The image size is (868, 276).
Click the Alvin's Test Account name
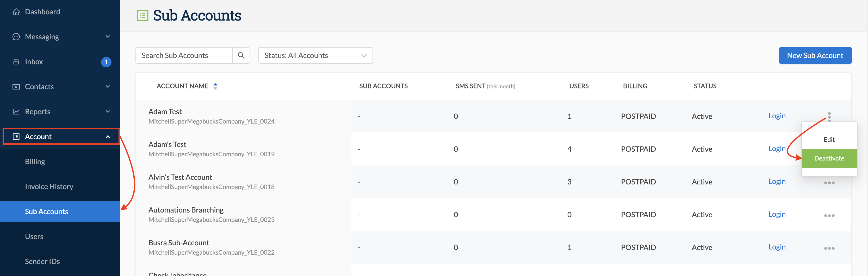click(180, 177)
